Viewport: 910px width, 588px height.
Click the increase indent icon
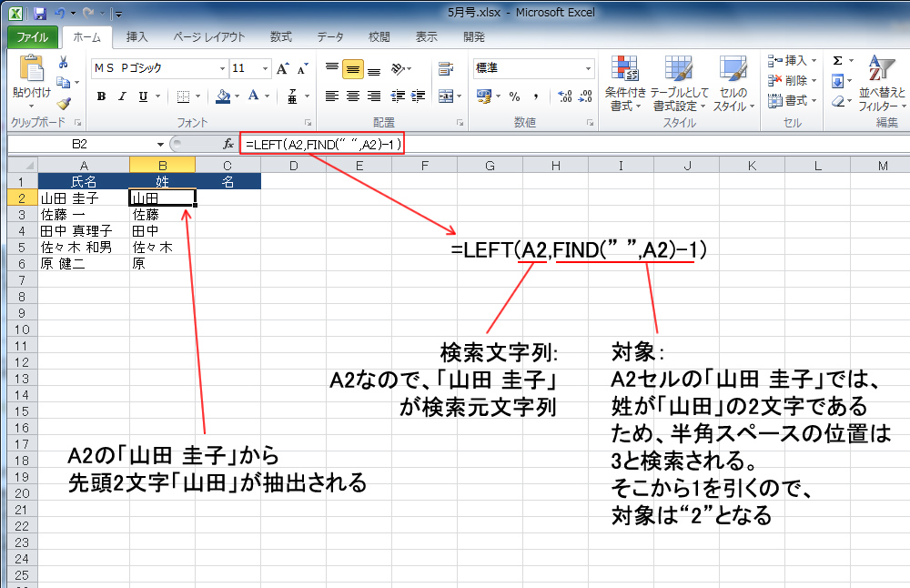[x=418, y=96]
